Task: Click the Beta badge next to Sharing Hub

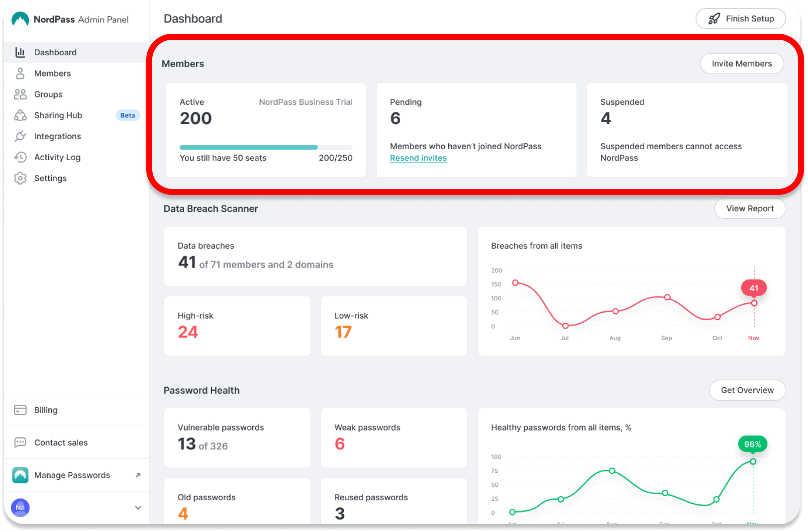Action: pyautogui.click(x=127, y=115)
